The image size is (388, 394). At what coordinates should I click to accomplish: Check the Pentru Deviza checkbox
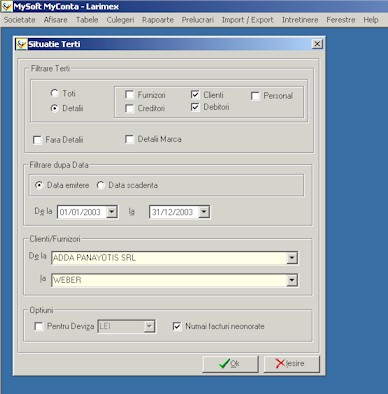tap(39, 326)
